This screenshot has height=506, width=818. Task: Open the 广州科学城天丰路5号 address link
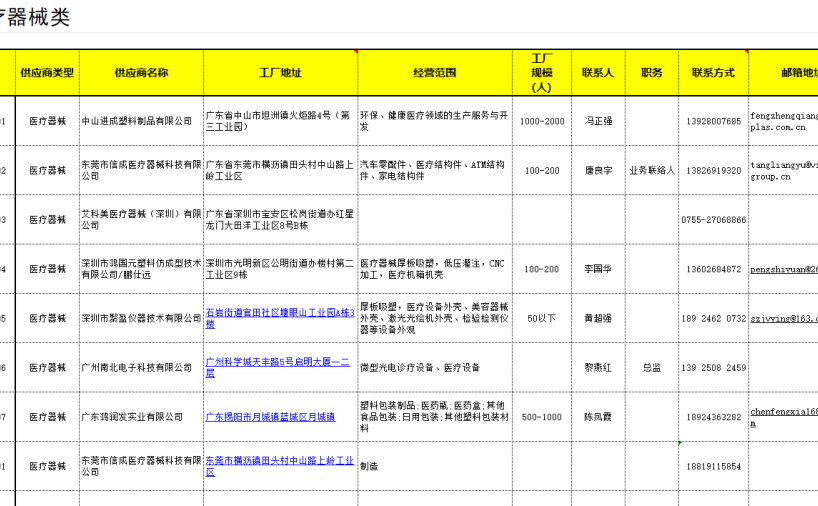(x=277, y=367)
